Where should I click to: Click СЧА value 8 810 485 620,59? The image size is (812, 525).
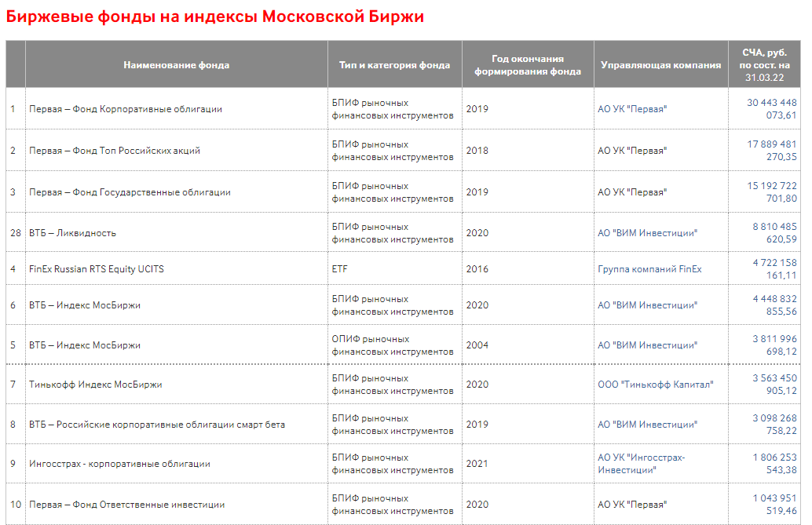(775, 233)
